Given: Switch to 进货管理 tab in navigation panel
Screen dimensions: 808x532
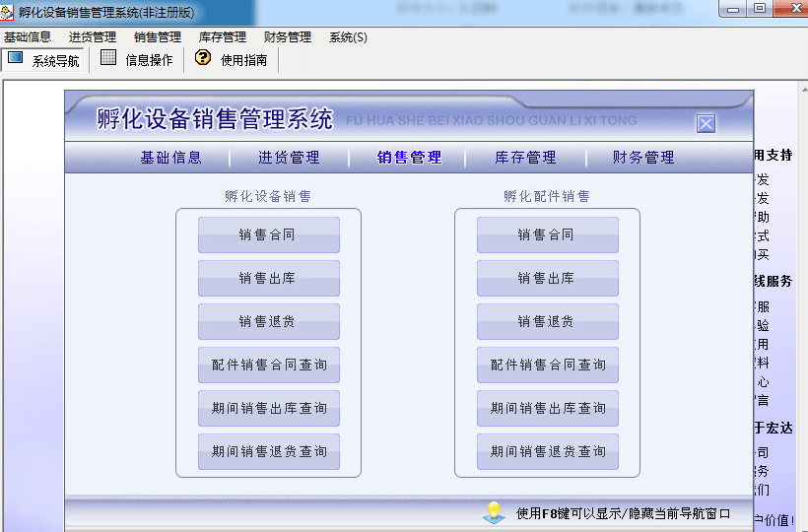Looking at the screenshot, I should click(x=289, y=157).
